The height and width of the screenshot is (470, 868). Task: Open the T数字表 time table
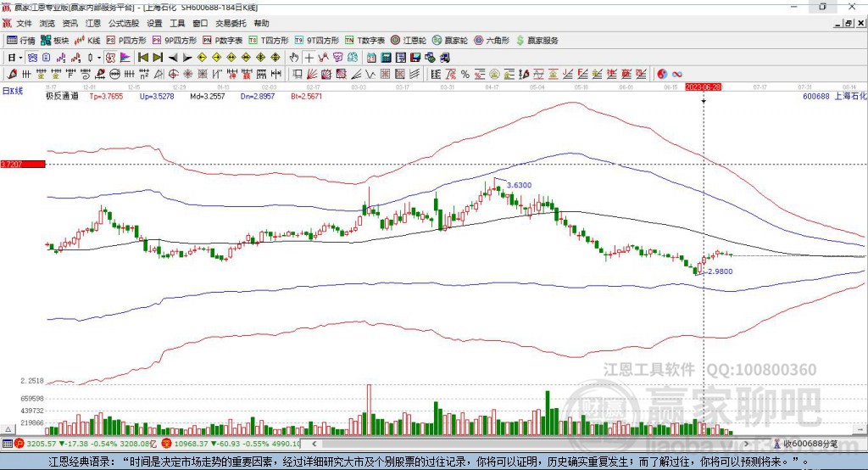click(x=364, y=41)
